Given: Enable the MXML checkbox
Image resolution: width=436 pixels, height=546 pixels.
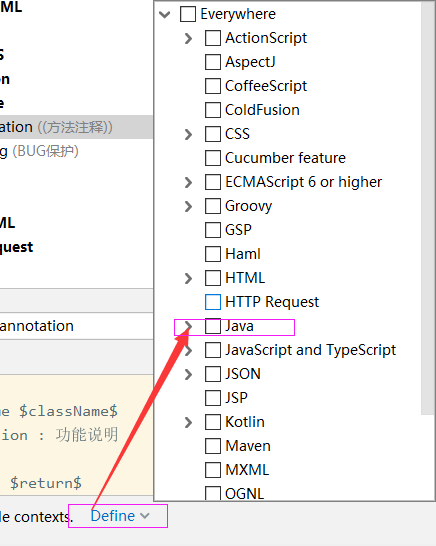Looking at the screenshot, I should (x=213, y=470).
